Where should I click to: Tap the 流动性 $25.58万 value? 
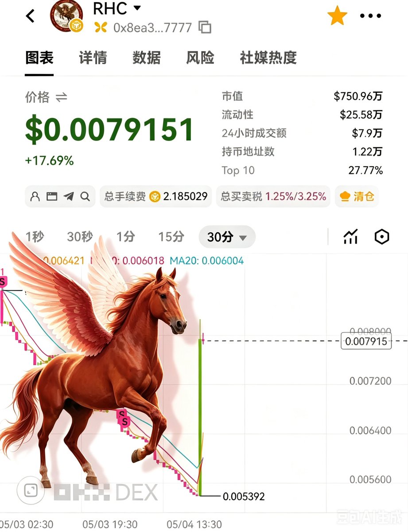coord(361,115)
